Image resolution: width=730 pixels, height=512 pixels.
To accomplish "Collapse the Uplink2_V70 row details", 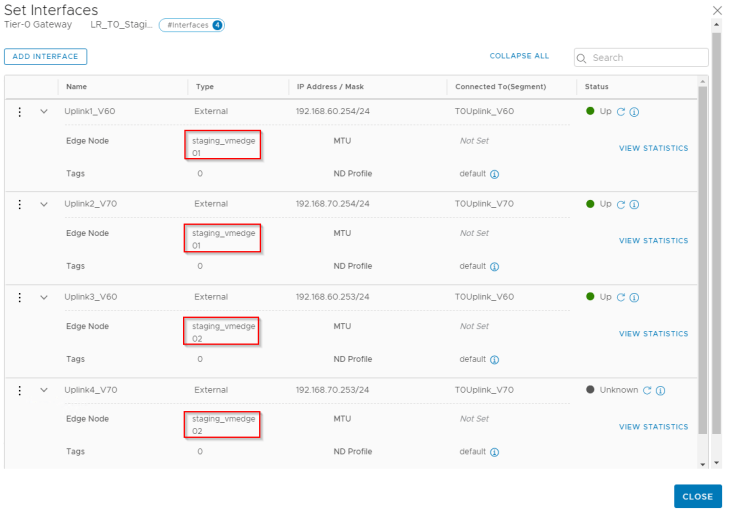I will click(44, 204).
